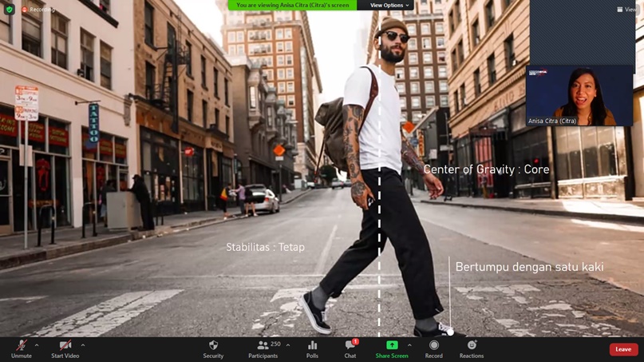Viewport: 644px width, 362px height.
Task: Expand the audio options arrow beside Unmute
Action: point(37,345)
